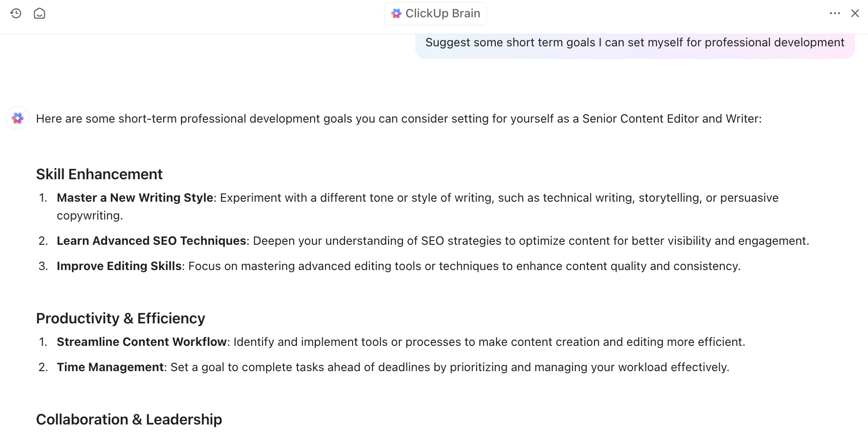The height and width of the screenshot is (439, 868).
Task: Click the ClickUp Brain avatar beside the response
Action: coord(18,118)
